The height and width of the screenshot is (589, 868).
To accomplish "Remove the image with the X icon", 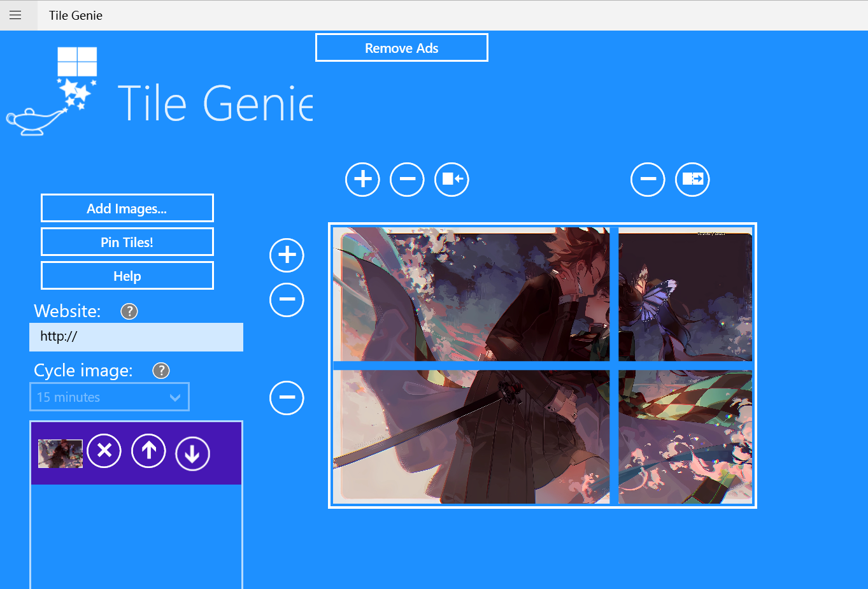I will [104, 451].
